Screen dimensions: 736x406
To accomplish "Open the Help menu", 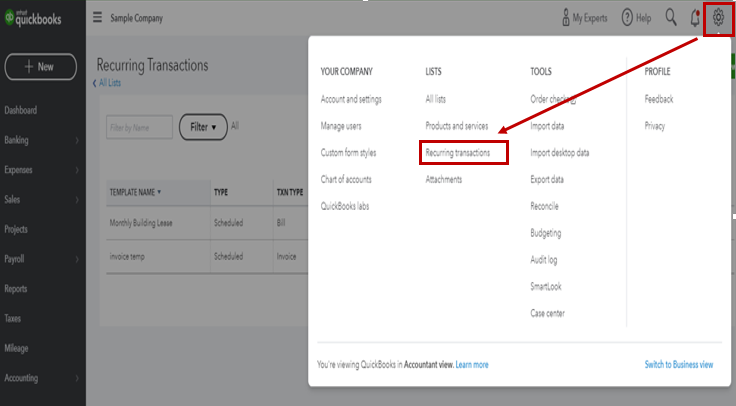I will (636, 18).
